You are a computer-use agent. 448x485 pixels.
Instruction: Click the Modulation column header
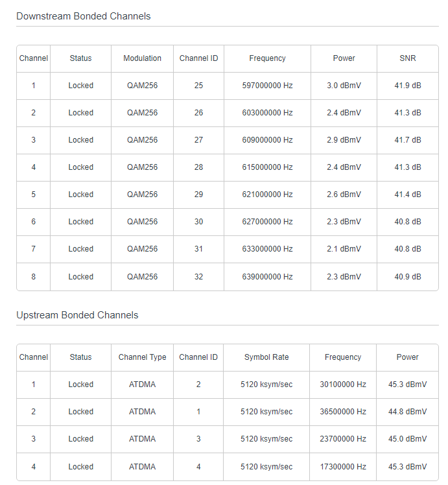142,58
